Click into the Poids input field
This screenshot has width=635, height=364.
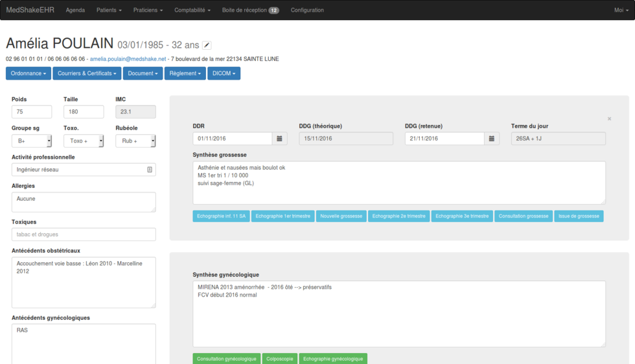pos(32,112)
